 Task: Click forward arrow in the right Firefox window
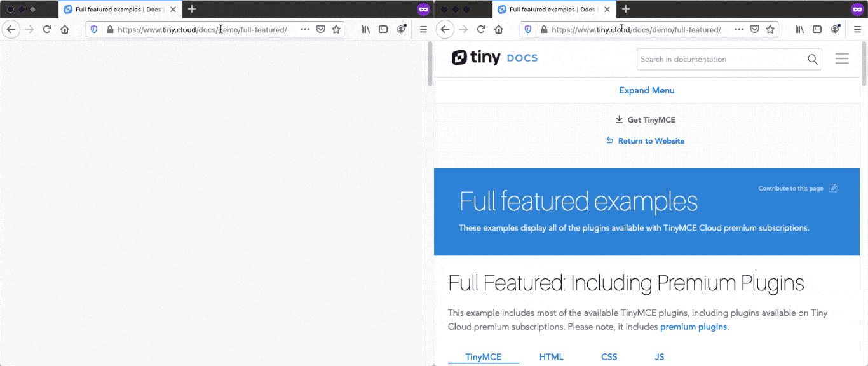click(x=463, y=29)
